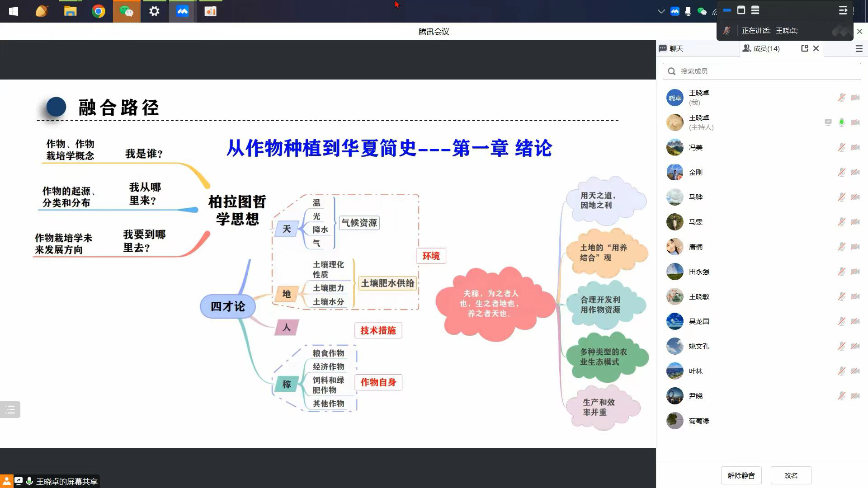Screen dimensions: 868x488
Task: Expand the system tray hidden icons chevron
Action: [661, 11]
